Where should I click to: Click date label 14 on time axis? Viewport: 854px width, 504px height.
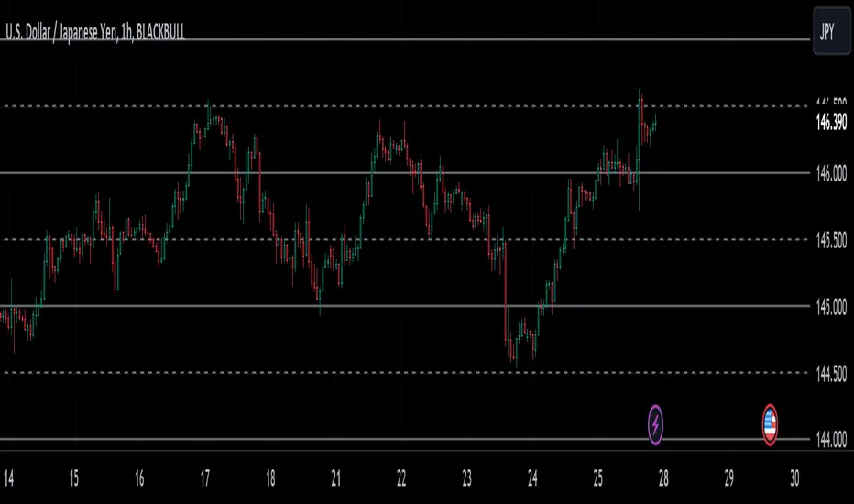(9, 478)
